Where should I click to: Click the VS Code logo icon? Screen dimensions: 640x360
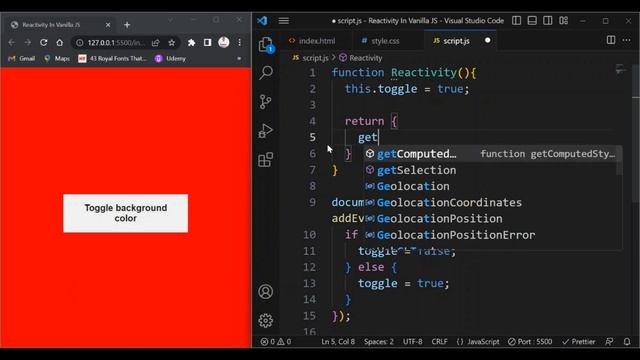(262, 21)
